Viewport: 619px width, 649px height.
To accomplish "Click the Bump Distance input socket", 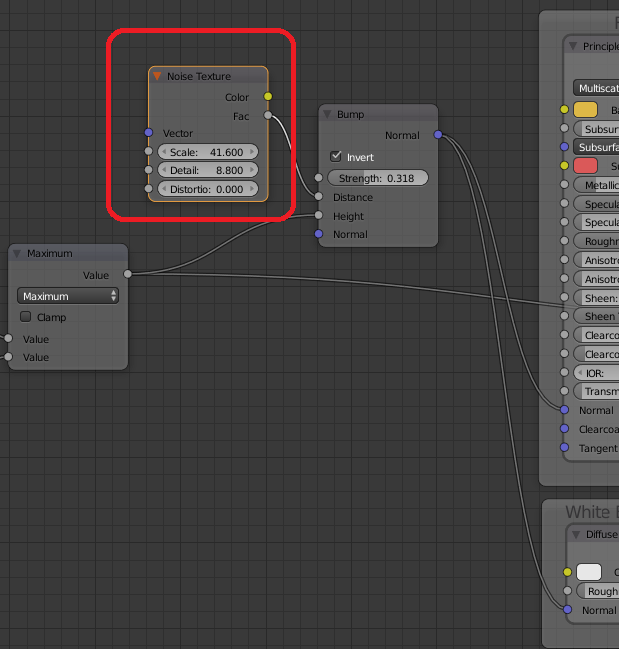I will 318,197.
